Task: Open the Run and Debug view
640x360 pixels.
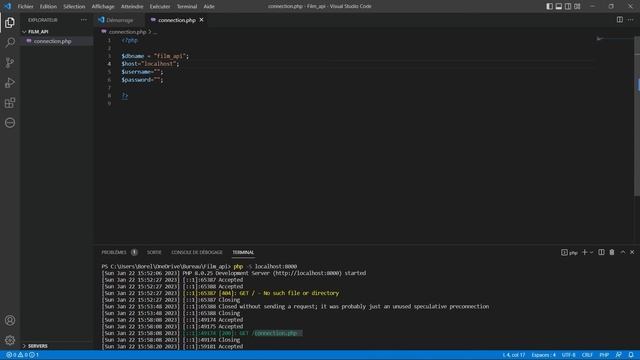Action: click(x=10, y=82)
